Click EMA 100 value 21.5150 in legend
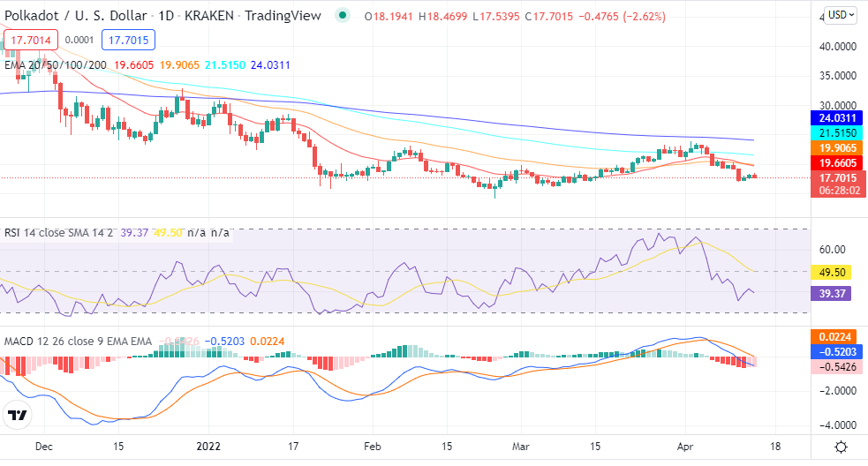Image resolution: width=868 pixels, height=466 pixels. [x=225, y=64]
